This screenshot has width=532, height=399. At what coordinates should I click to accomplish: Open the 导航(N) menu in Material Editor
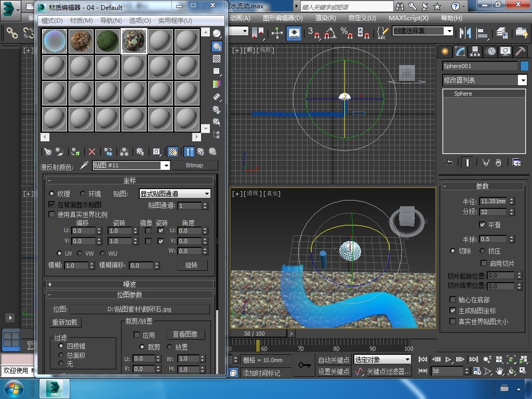pos(111,21)
